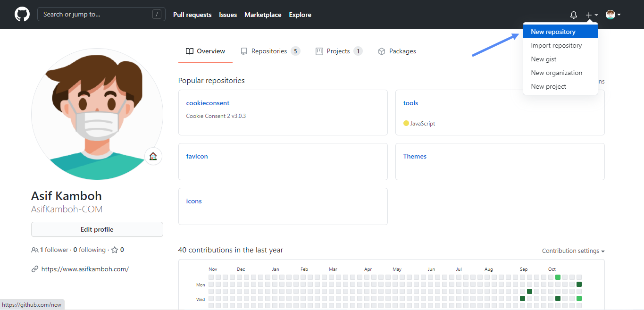Choose Import repository from the dropdown menu
This screenshot has width=644, height=310.
[556, 45]
